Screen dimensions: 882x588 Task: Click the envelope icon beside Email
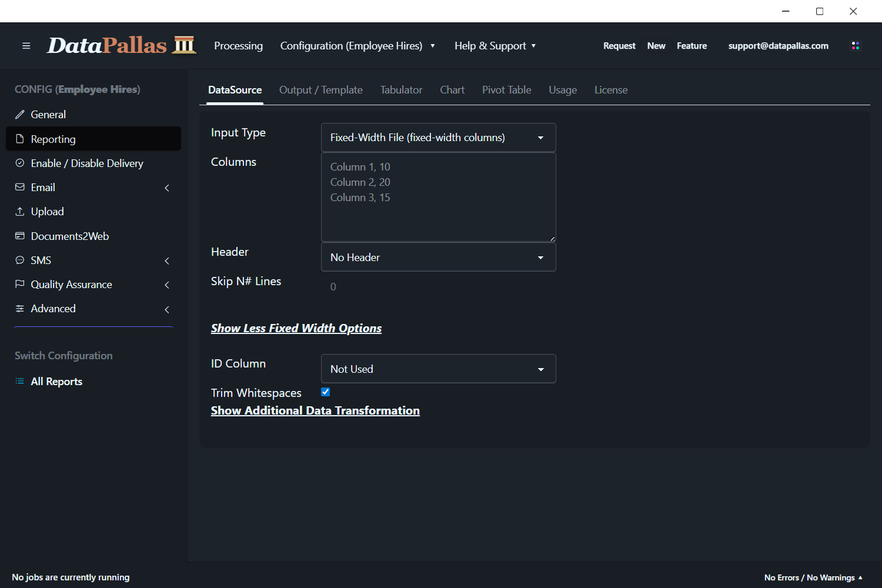[x=20, y=187]
